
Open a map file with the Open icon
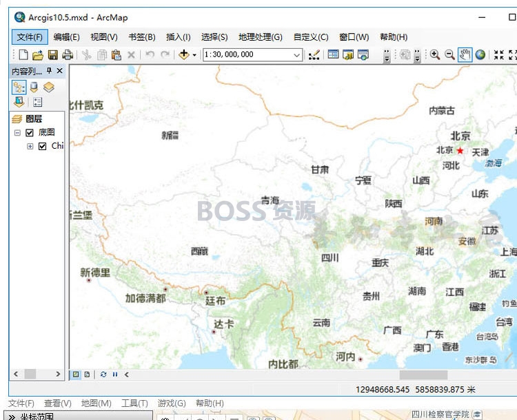tap(38, 54)
